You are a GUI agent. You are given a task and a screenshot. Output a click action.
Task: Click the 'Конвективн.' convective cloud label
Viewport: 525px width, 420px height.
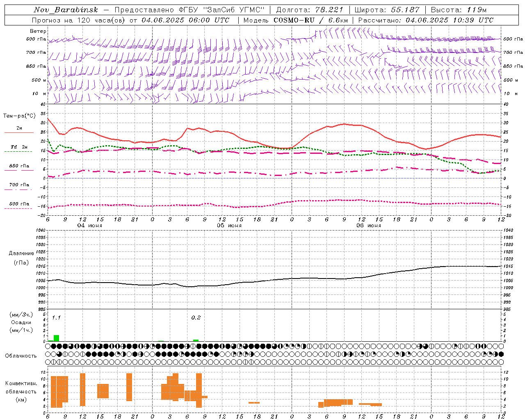click(21, 383)
